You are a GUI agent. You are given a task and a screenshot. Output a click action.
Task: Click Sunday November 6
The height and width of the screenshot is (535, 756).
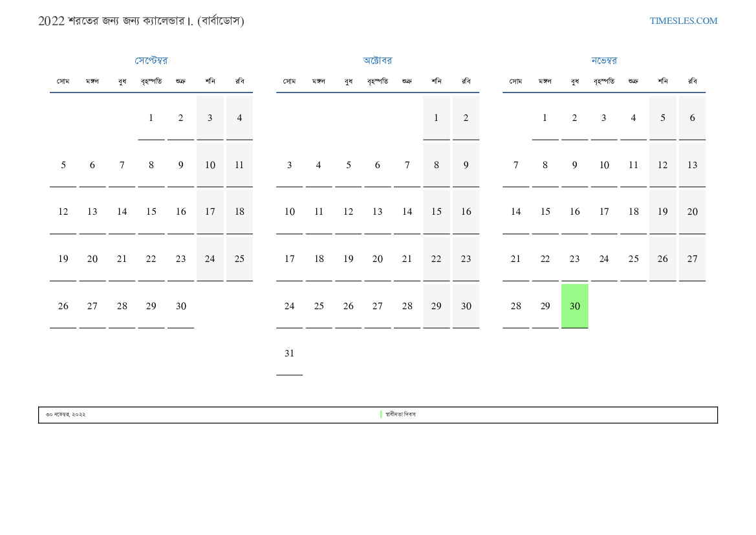click(x=692, y=118)
